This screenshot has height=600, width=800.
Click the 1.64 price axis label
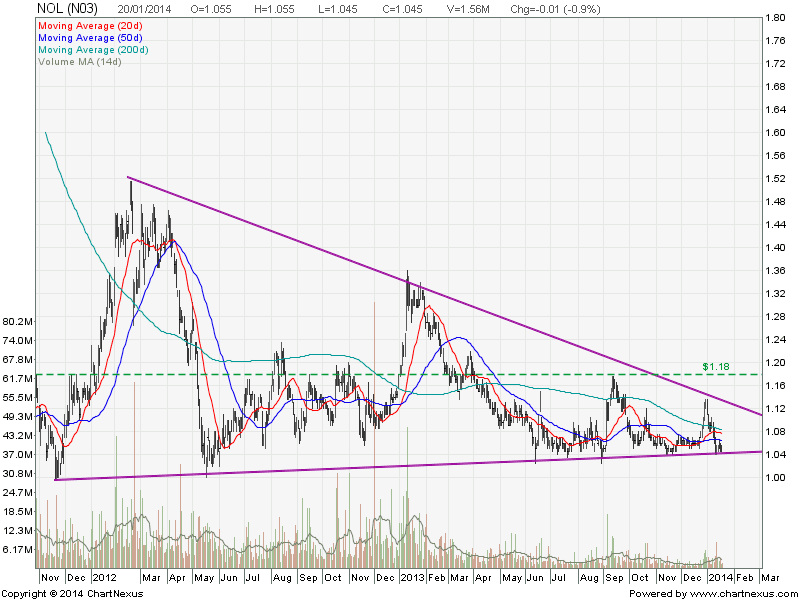pos(776,110)
